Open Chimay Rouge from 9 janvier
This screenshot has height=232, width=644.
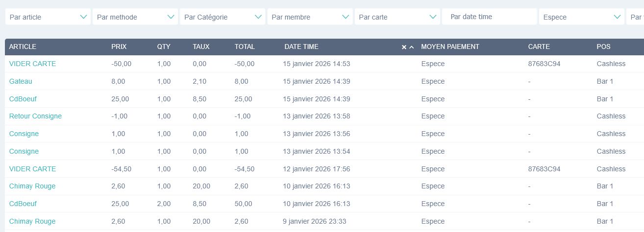[x=32, y=221]
